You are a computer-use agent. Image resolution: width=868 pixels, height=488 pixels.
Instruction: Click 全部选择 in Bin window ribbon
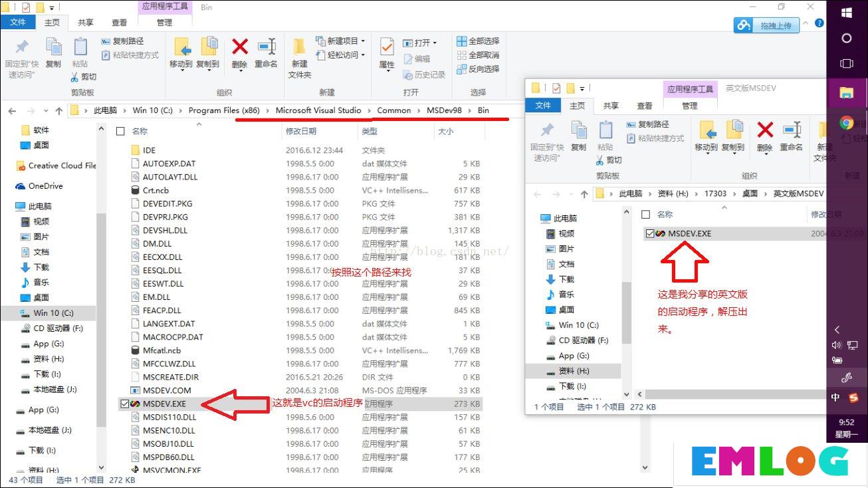(478, 41)
